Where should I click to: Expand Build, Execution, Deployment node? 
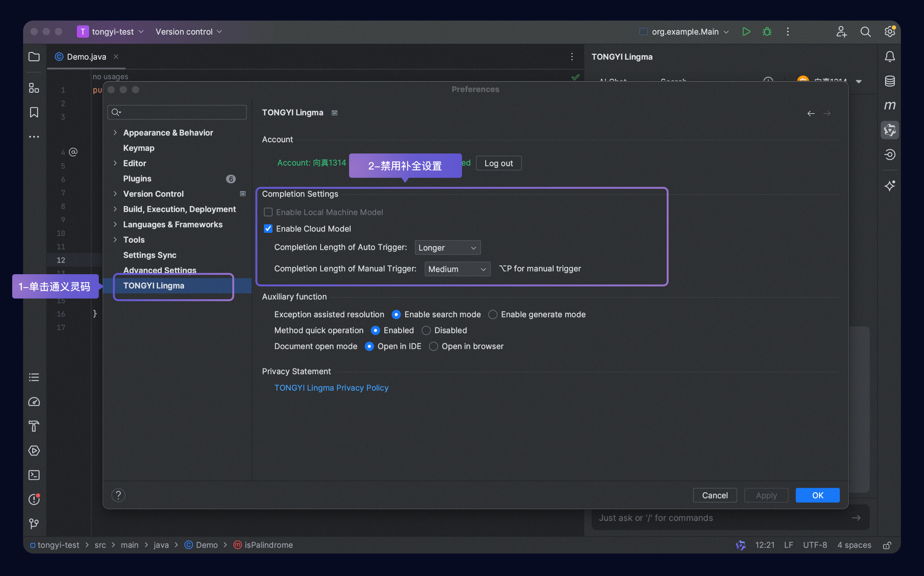(115, 209)
